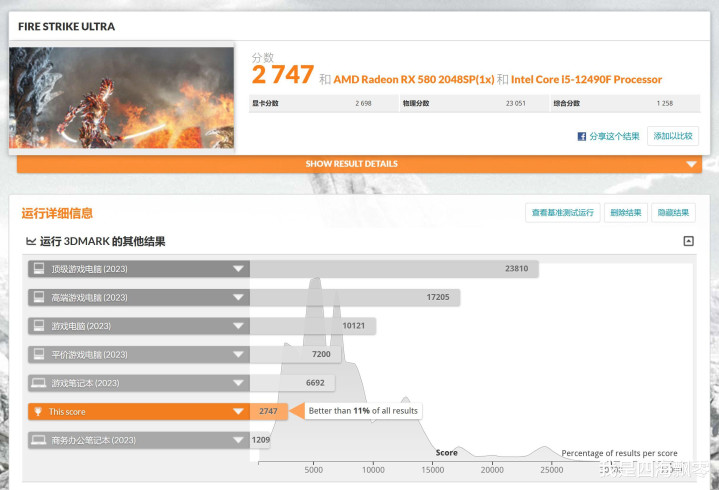The height and width of the screenshot is (490, 719).
Task: Click the Fire Strike benchmark thumbnail image
Action: click(122, 98)
